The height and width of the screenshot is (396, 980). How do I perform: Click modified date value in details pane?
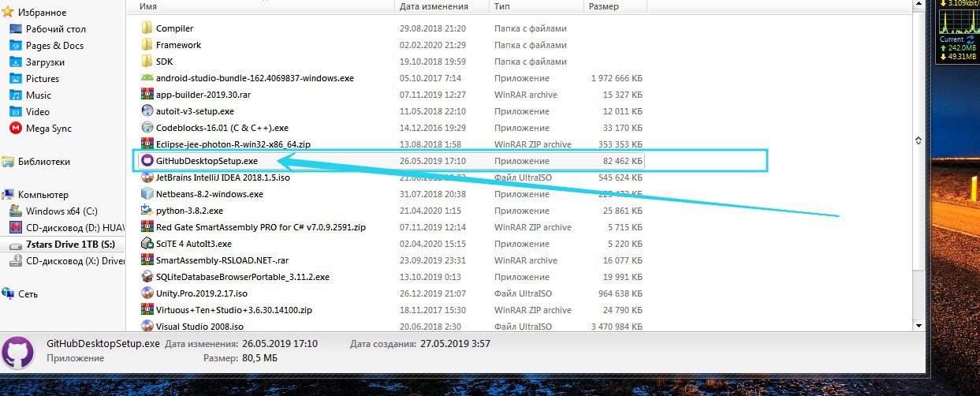[280, 344]
